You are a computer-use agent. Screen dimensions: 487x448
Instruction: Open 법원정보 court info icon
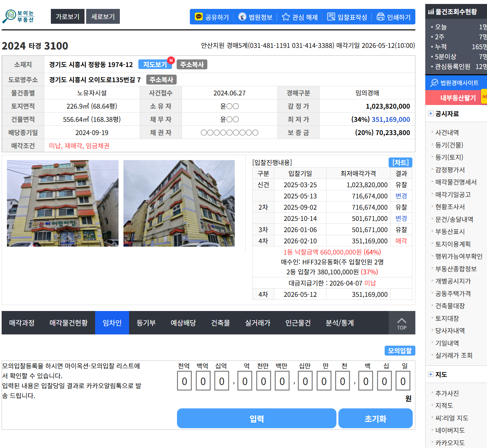point(242,17)
